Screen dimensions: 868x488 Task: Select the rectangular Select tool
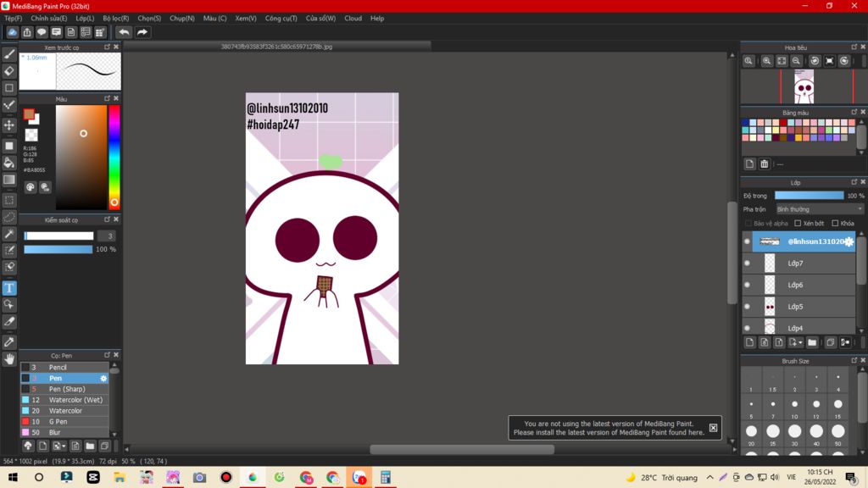point(9,200)
